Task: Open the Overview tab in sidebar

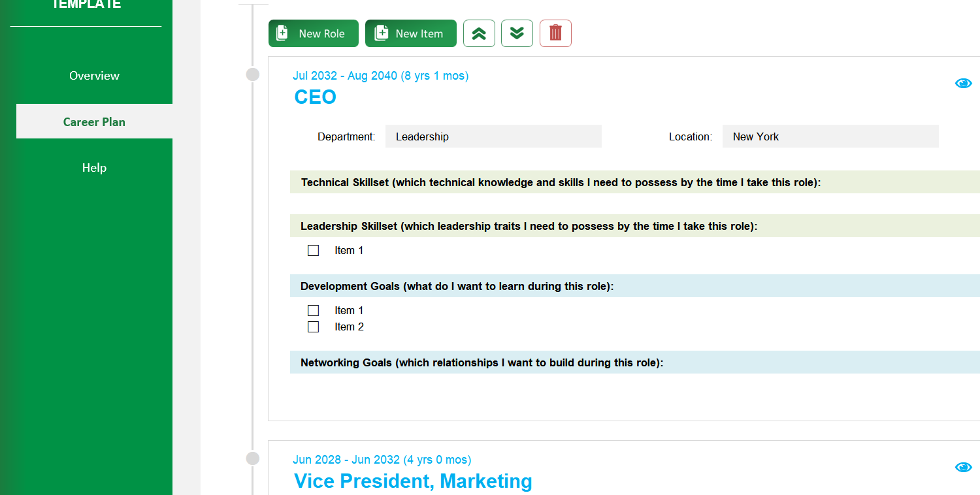Action: pyautogui.click(x=94, y=76)
